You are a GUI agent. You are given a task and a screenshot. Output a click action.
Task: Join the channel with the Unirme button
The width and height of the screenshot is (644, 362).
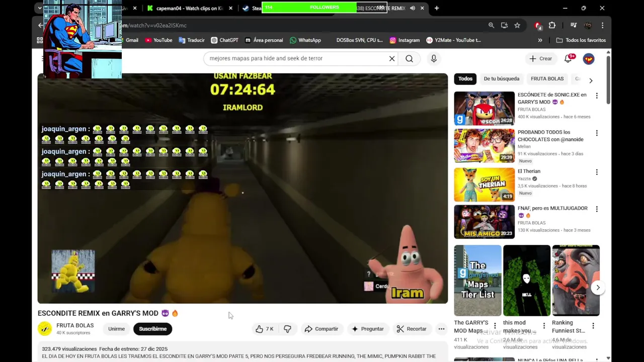(116, 329)
